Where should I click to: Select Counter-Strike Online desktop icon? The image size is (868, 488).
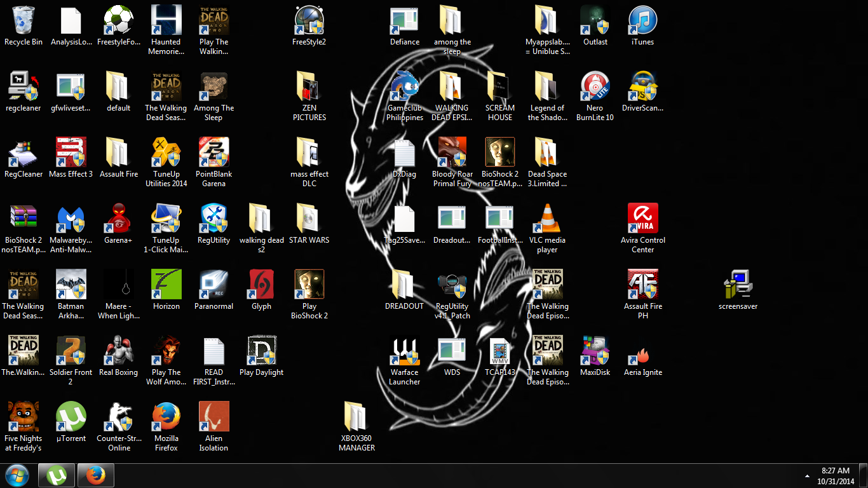[x=119, y=417]
